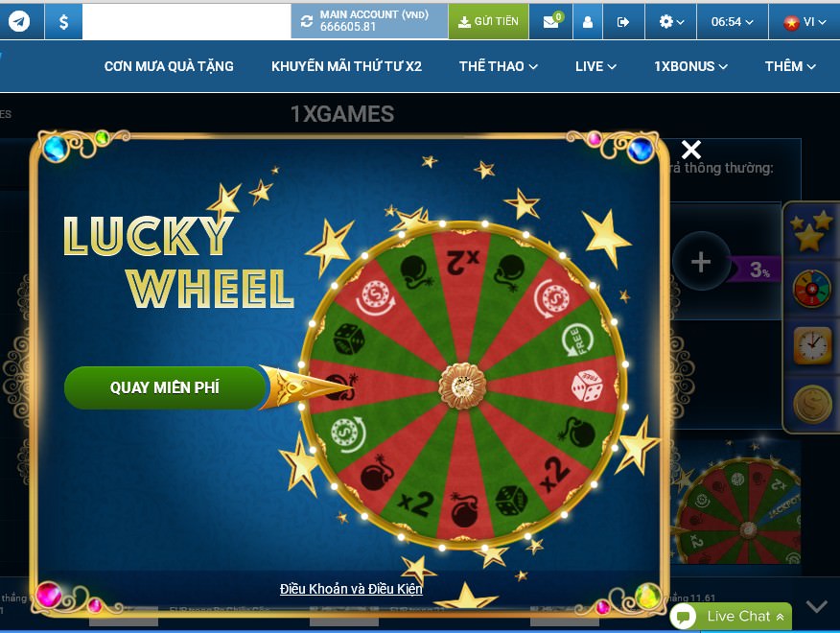Image resolution: width=840 pixels, height=633 pixels.
Task: Click the QUAY MIỄN PHÍ button
Action: coord(165,387)
